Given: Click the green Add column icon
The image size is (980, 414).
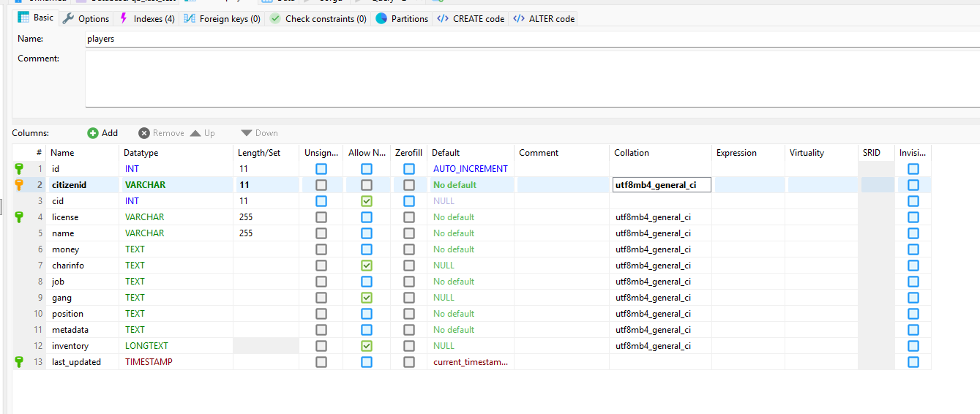Looking at the screenshot, I should (93, 133).
